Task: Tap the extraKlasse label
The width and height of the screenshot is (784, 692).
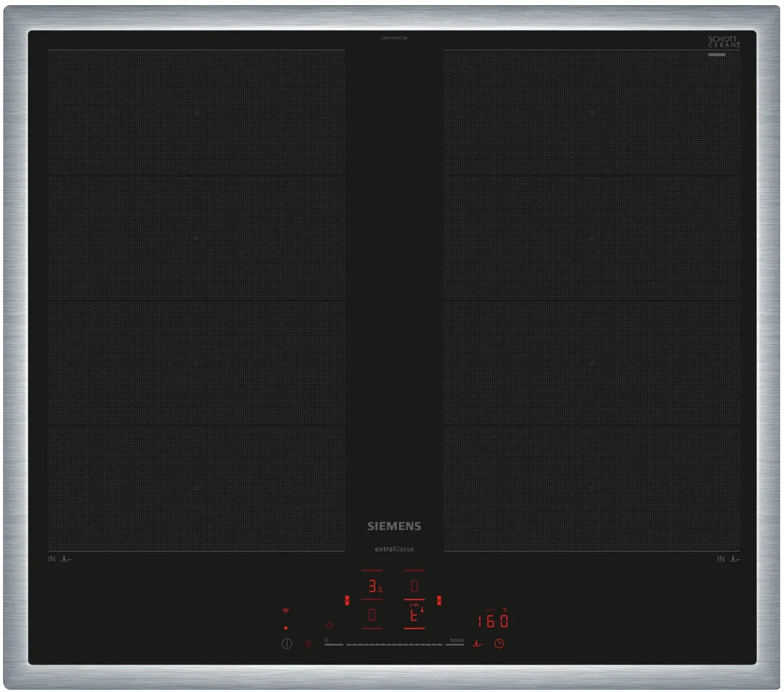Action: click(394, 549)
